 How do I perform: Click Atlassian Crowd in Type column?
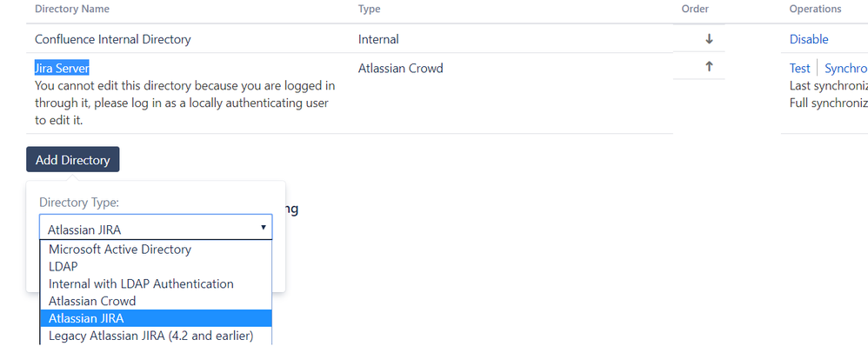click(400, 68)
